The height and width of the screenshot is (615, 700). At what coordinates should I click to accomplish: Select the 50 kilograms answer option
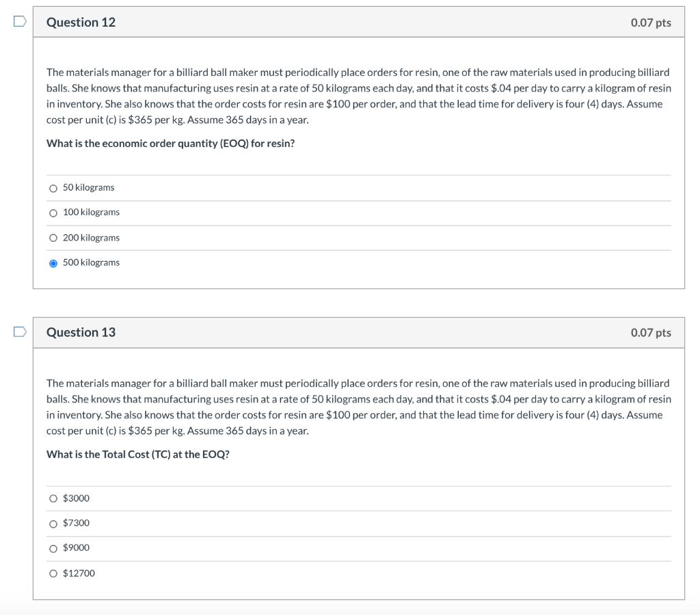coord(53,187)
